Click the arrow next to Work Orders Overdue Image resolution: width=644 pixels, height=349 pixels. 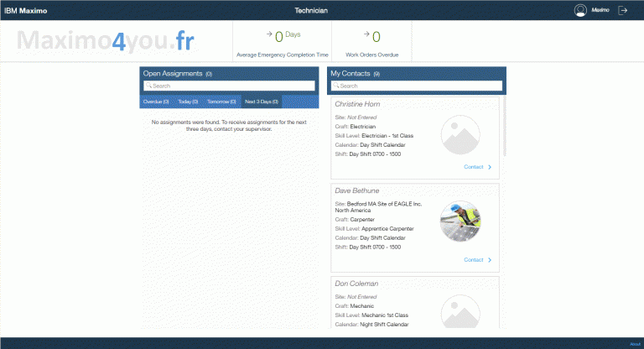(366, 34)
